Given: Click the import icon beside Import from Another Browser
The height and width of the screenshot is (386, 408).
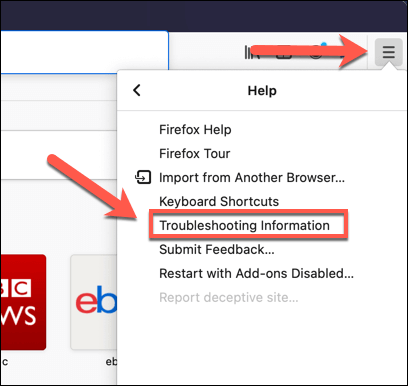Looking at the screenshot, I should [x=143, y=177].
